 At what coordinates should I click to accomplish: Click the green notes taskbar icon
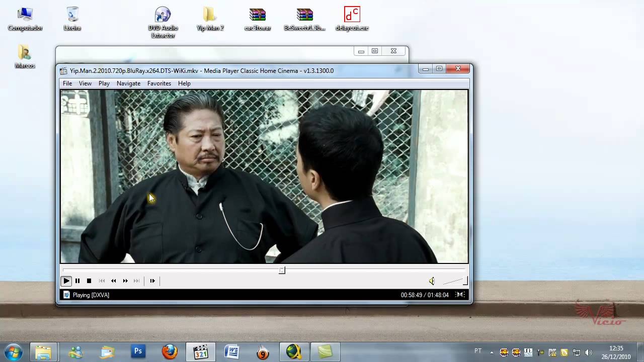click(x=326, y=351)
